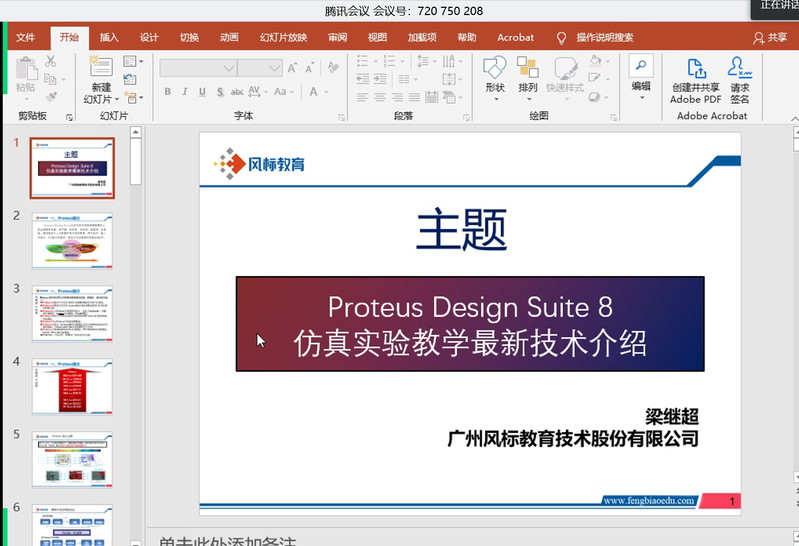Click the Tell Me search box (操作说明搜索)
Image resolution: width=799 pixels, height=546 pixels.
click(604, 38)
